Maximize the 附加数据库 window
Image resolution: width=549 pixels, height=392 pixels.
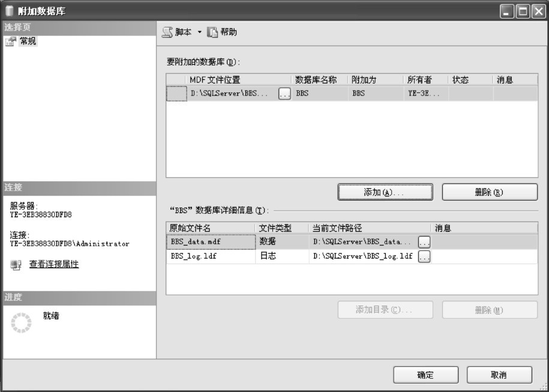(523, 11)
